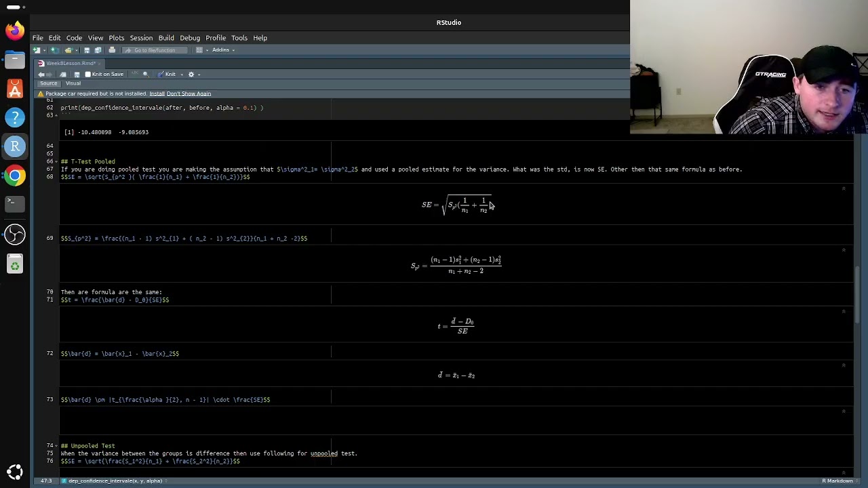Viewport: 868px width, 488px height.
Task: Click the RStudio icon in dock
Action: point(14,146)
